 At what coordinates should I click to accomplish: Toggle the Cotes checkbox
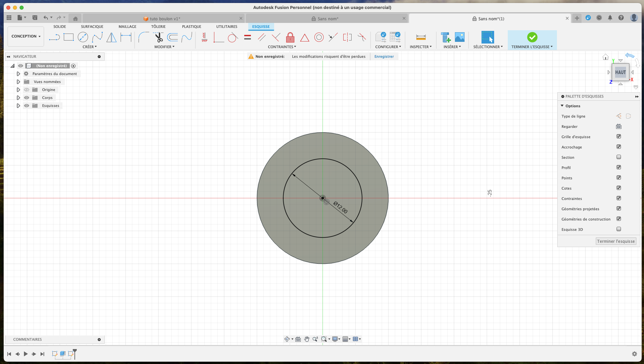[619, 188]
